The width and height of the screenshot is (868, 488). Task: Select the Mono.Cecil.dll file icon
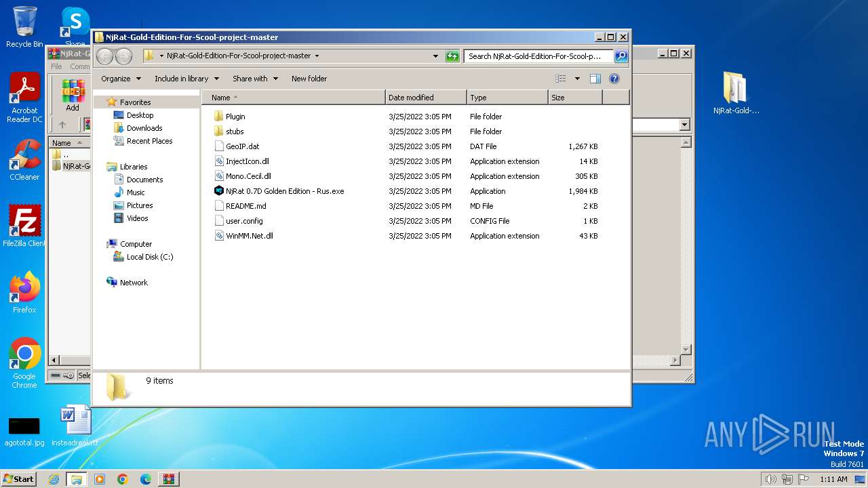coord(218,176)
